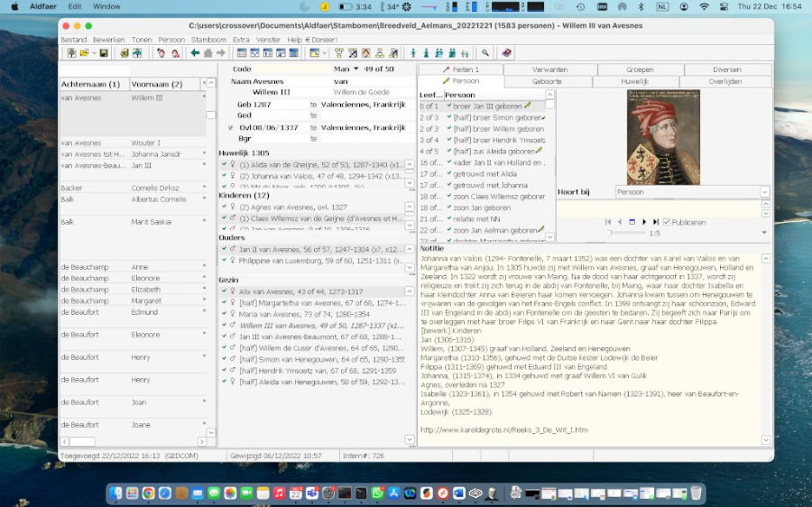Open the Stamboom menu

coord(208,40)
